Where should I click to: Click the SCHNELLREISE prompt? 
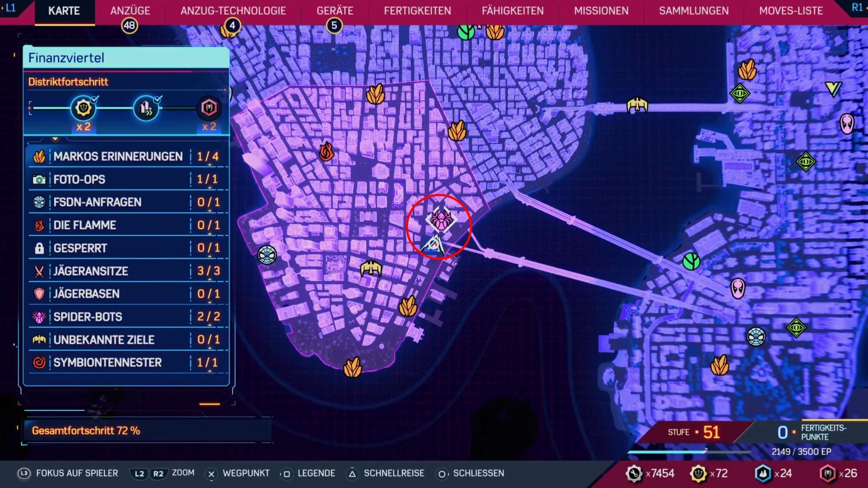[x=385, y=473]
